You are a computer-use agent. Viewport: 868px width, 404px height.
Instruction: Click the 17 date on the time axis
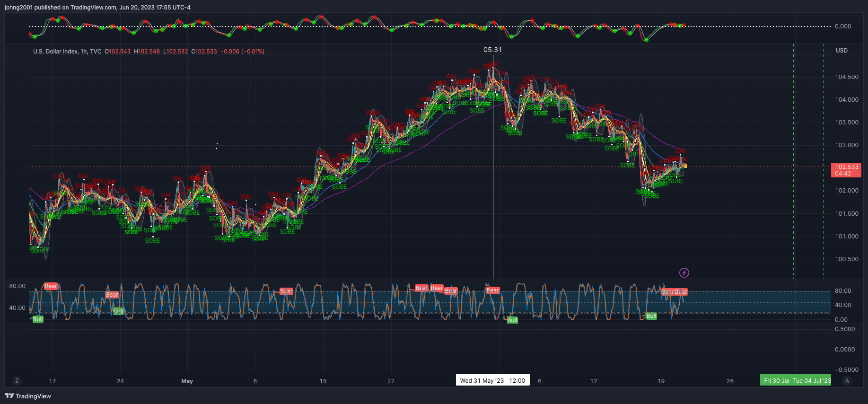click(53, 381)
